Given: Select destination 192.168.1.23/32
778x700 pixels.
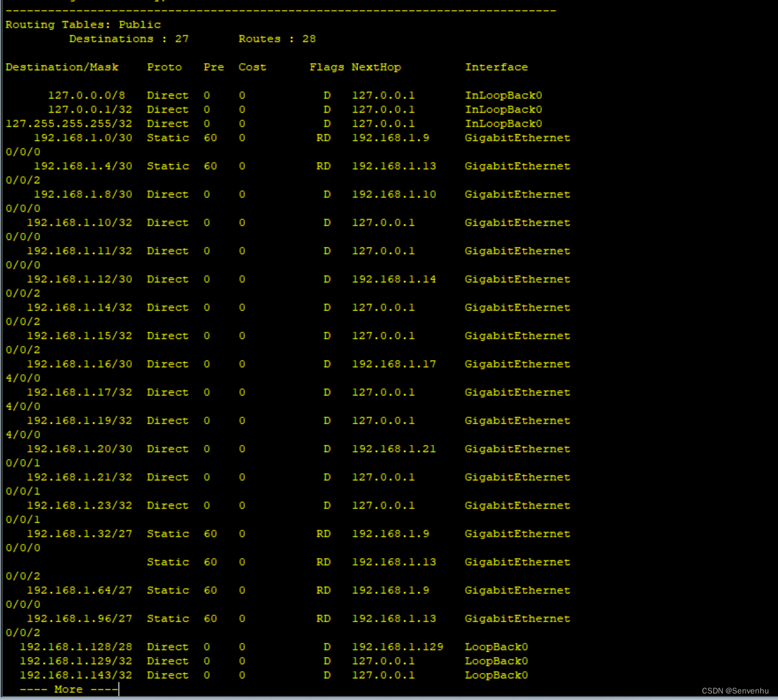Looking at the screenshot, I should point(80,506).
